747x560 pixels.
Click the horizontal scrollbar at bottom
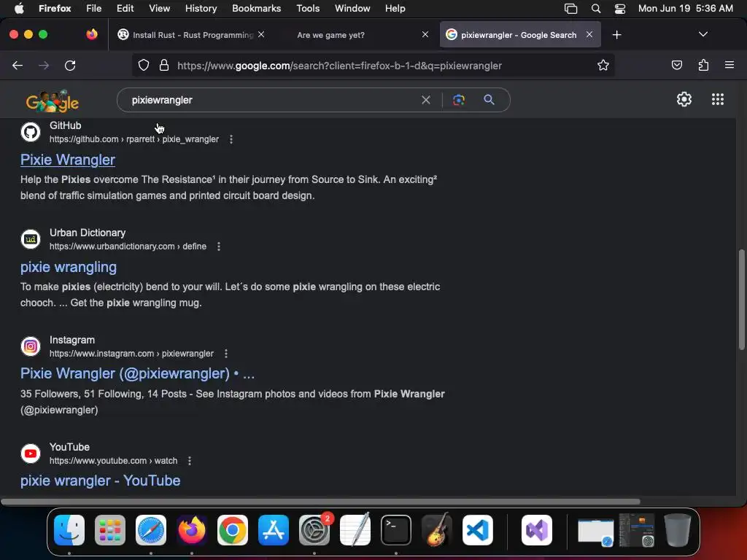tap(320, 502)
